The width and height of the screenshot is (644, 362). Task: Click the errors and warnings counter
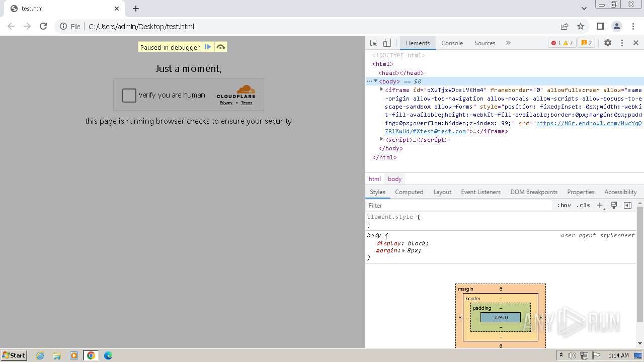[562, 43]
